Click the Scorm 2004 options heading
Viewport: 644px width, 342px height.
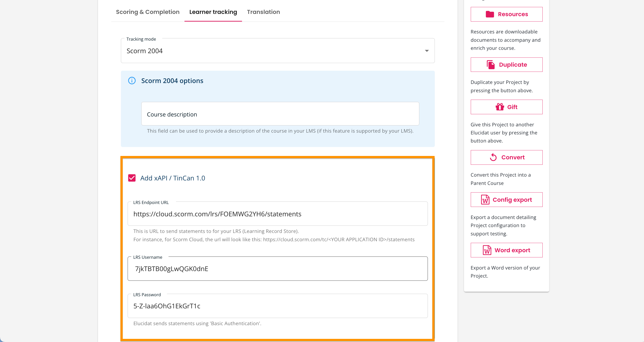(x=172, y=81)
